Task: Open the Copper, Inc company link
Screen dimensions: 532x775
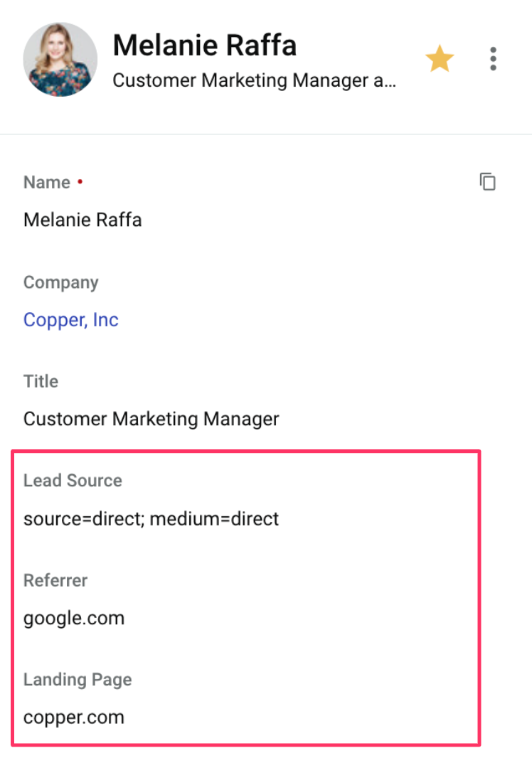Action: click(71, 320)
